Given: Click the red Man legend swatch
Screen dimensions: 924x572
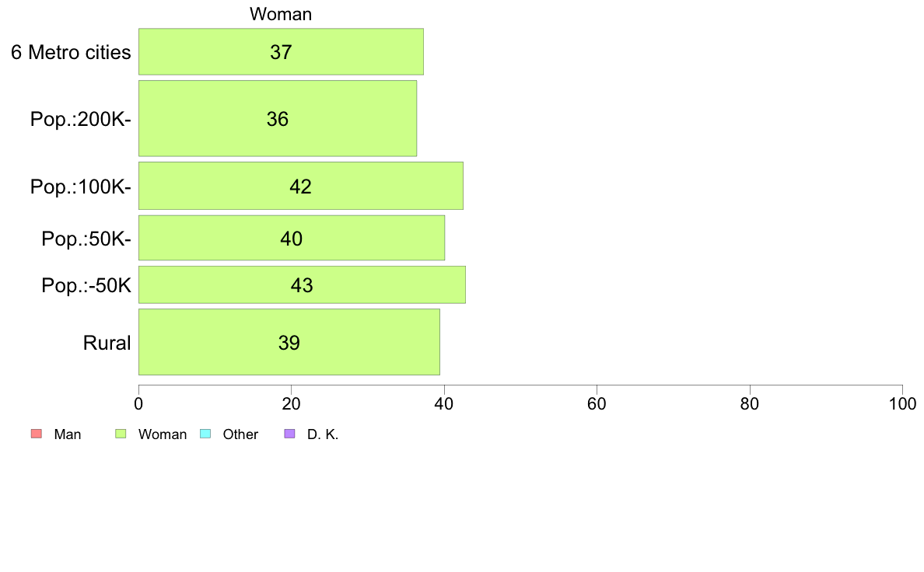Looking at the screenshot, I should click(37, 434).
